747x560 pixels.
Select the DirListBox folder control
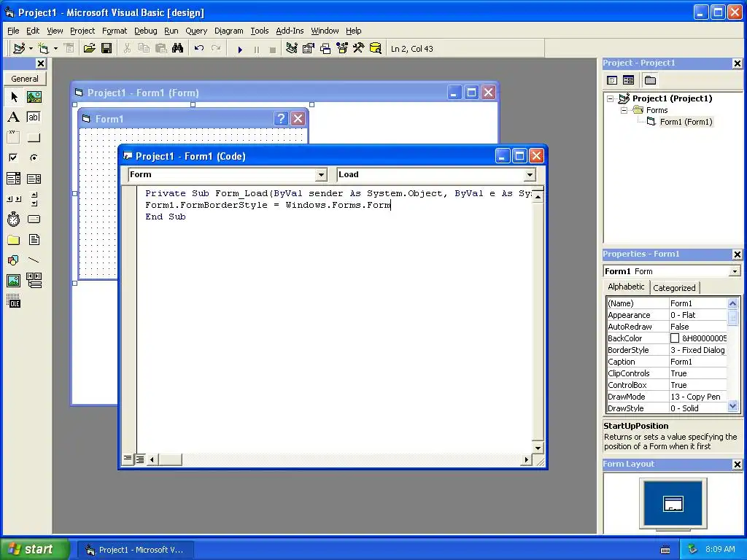click(14, 239)
